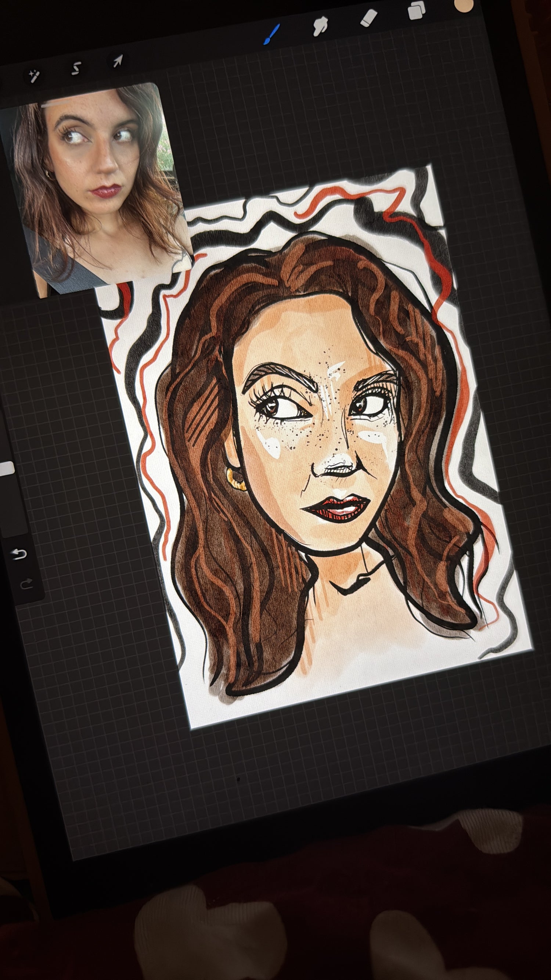551x980 pixels.
Task: Switch to the Eraser tool
Action: [368, 18]
